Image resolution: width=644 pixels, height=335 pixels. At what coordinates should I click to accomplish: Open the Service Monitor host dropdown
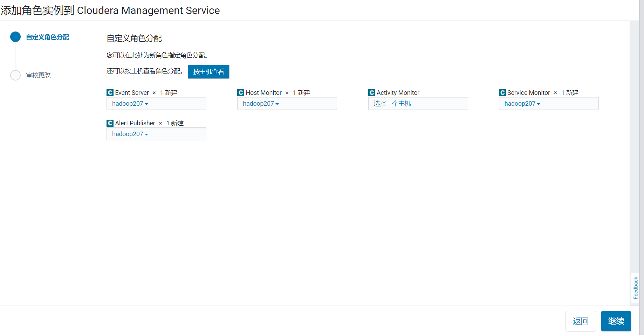549,104
